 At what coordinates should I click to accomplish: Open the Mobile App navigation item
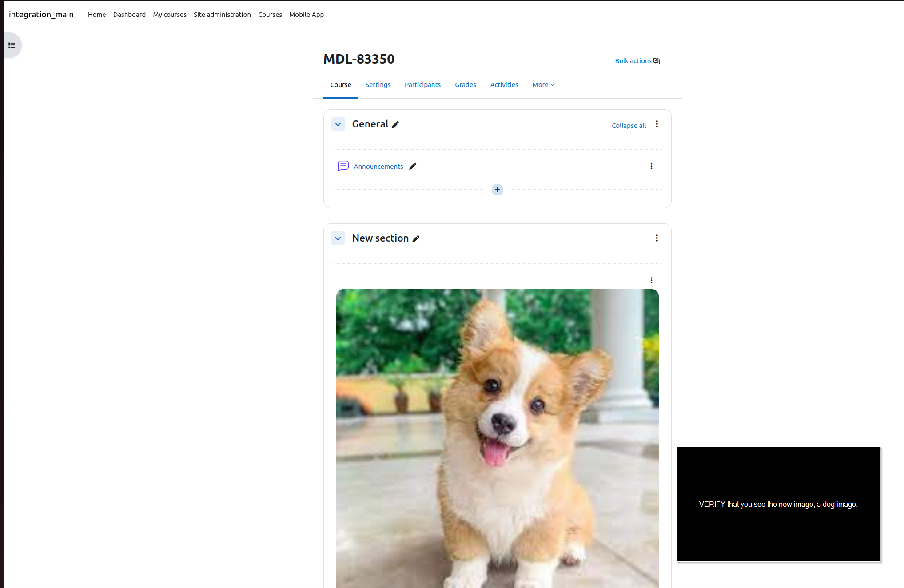click(307, 15)
